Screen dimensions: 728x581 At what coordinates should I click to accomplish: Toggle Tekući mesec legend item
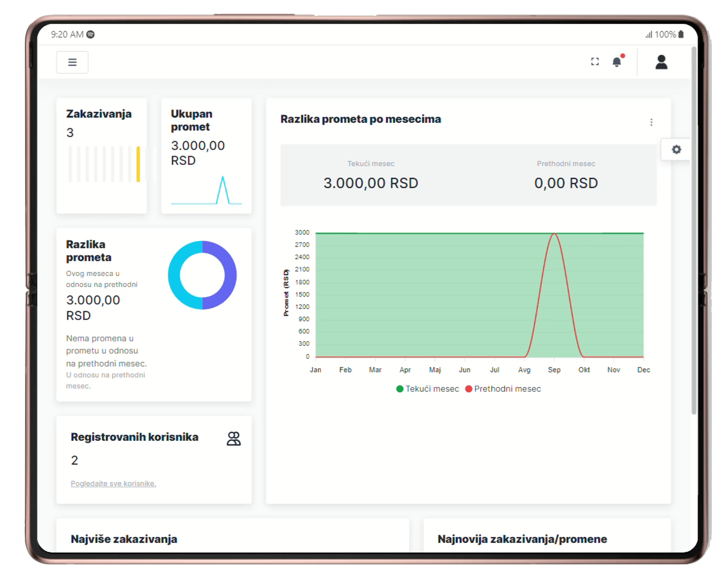428,389
